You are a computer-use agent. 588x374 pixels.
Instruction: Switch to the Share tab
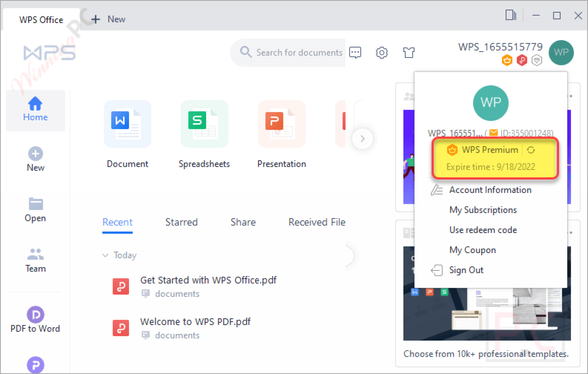pos(243,222)
